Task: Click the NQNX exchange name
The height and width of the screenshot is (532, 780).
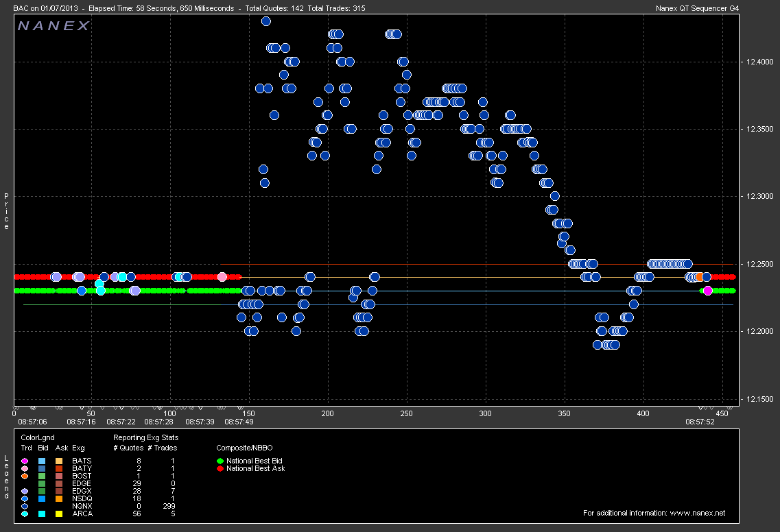Action: [x=82, y=506]
